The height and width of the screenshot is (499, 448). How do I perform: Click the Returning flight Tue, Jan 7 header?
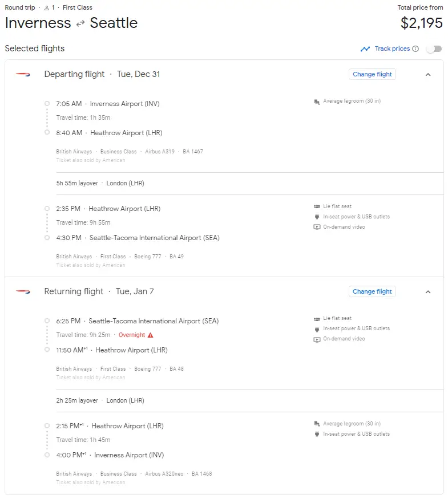(x=99, y=291)
